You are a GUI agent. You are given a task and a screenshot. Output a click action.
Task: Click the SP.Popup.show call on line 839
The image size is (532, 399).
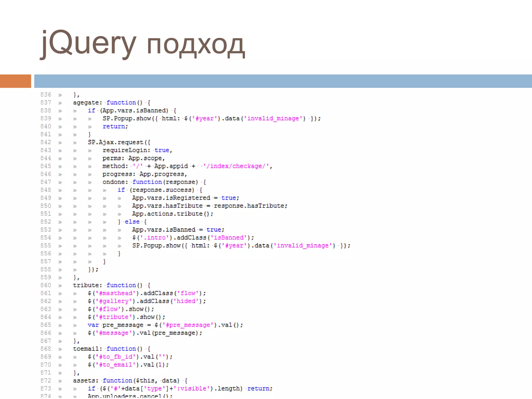point(212,118)
